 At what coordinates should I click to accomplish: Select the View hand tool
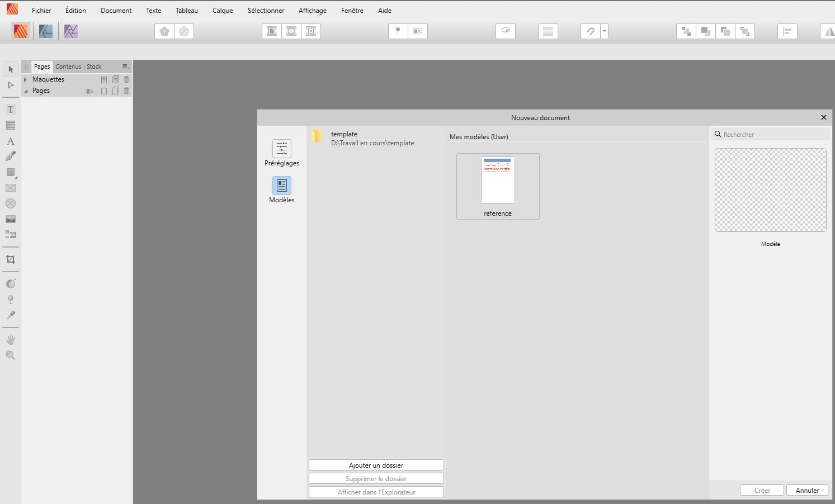click(x=11, y=340)
